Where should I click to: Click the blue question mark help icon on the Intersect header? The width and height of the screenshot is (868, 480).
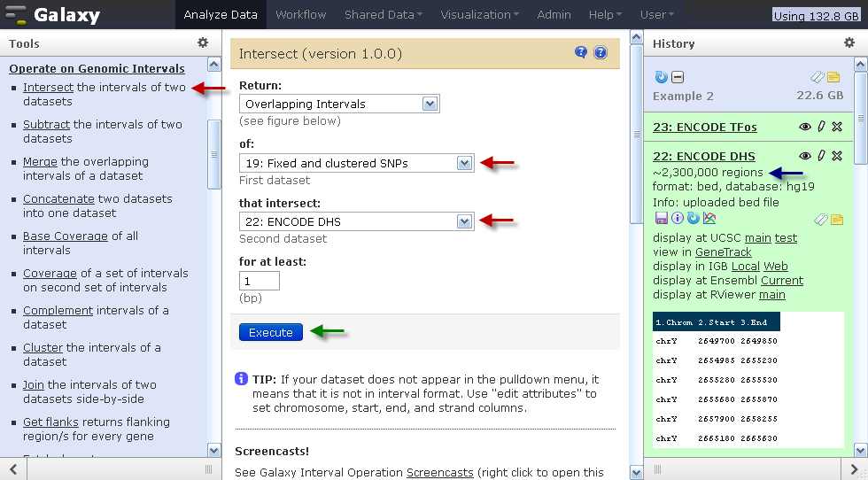601,52
